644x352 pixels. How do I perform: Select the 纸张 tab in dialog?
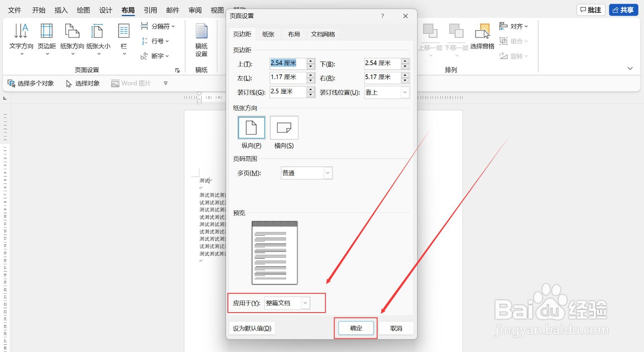coord(268,34)
